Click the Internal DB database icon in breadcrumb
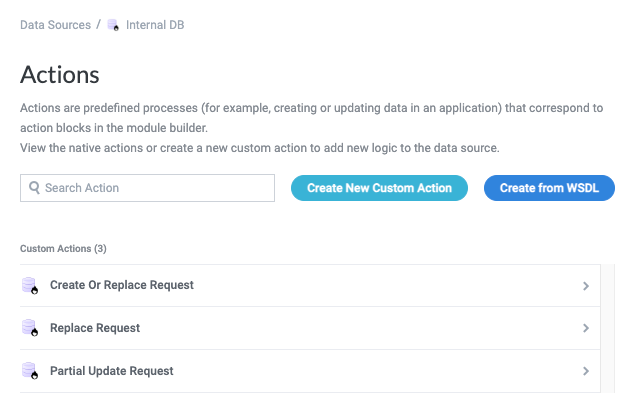The image size is (643, 420). (x=113, y=25)
